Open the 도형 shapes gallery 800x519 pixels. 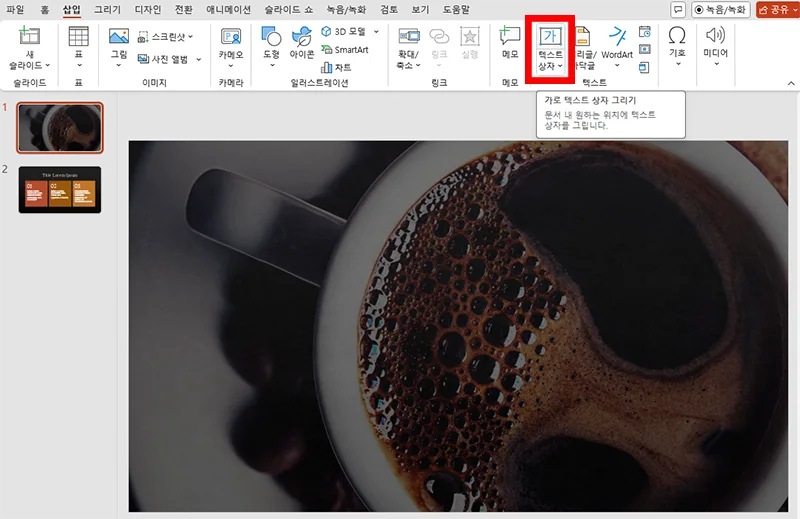[271, 47]
